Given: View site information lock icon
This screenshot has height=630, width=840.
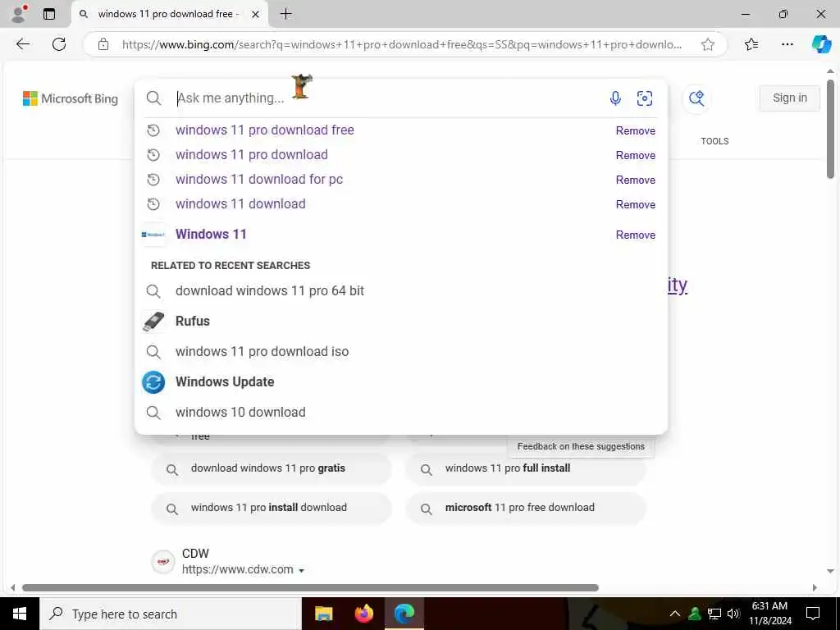Looking at the screenshot, I should click(103, 44).
